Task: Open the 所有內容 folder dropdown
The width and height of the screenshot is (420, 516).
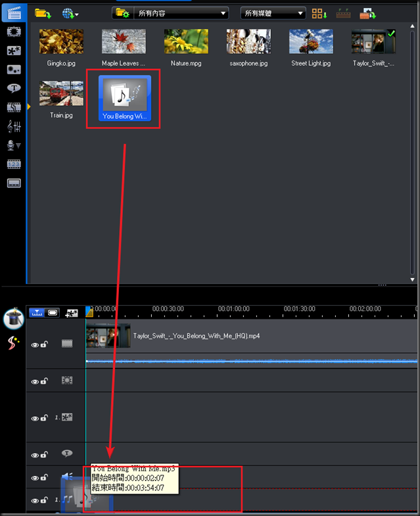Action: pos(181,14)
